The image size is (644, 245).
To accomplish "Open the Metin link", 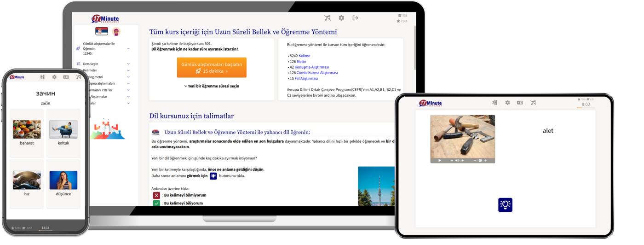I will click(x=301, y=62).
